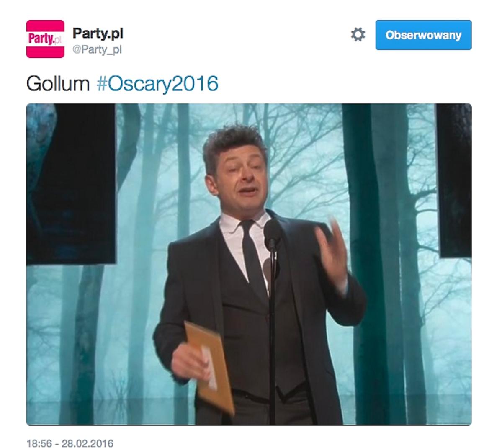The image size is (502, 448).
Task: Open the attached photo of the presenter
Action: 249,264
